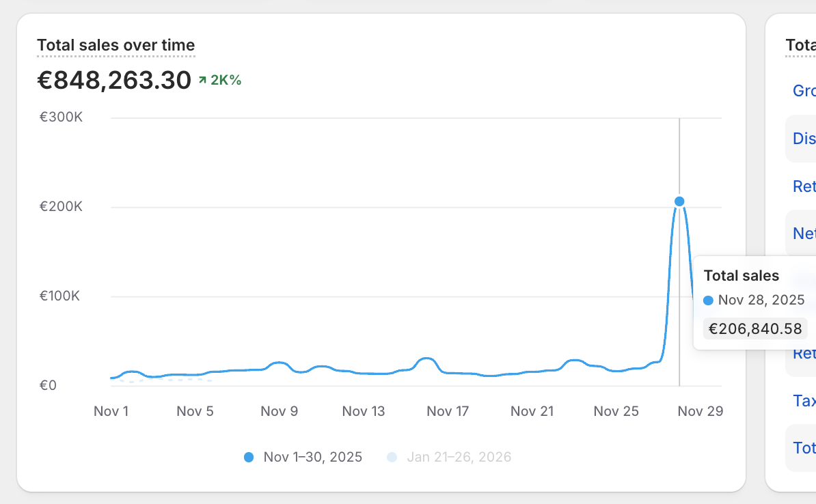Click the blue dot beside Nov 28, 2025 tooltip
This screenshot has height=504, width=816.
[x=708, y=300]
